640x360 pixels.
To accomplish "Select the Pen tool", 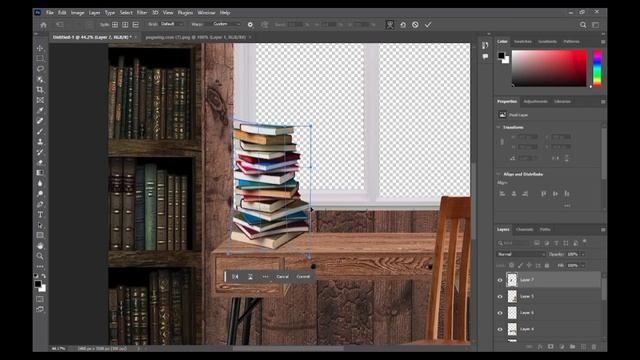I will click(x=40, y=204).
